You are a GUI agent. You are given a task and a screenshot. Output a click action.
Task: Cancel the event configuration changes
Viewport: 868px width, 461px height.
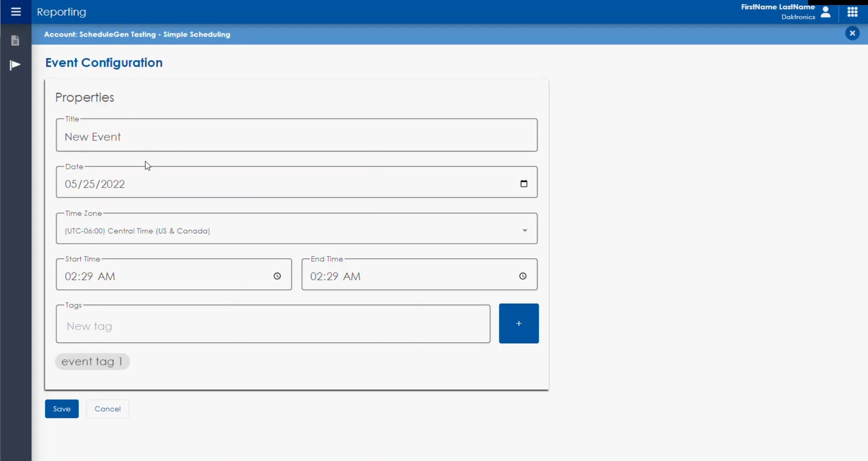pos(107,408)
